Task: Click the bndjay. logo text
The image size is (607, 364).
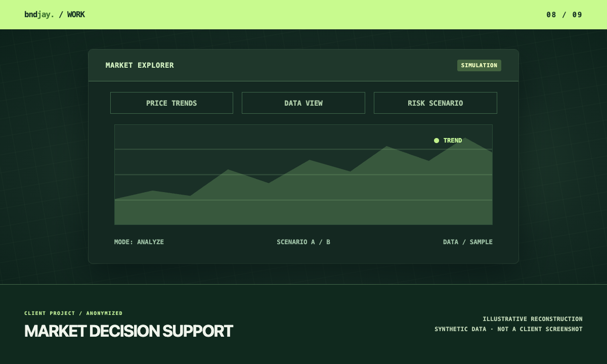Action: pyautogui.click(x=39, y=15)
